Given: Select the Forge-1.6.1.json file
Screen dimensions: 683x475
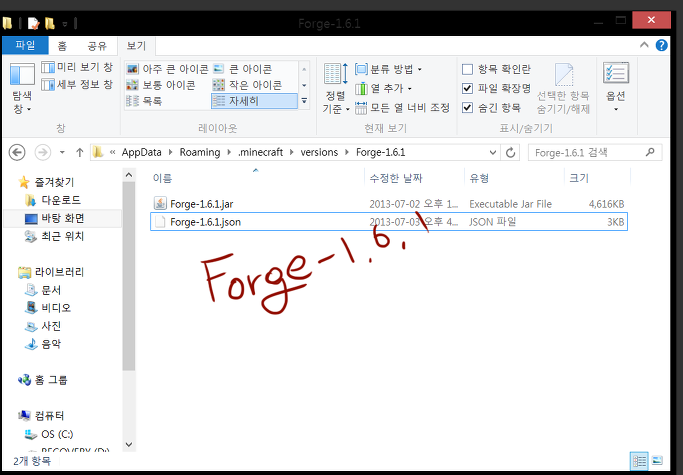Looking at the screenshot, I should 389,222.
